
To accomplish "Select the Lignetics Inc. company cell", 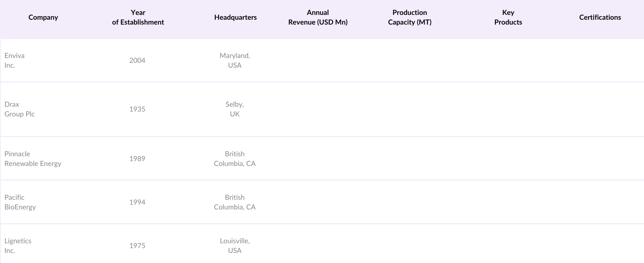I will coord(18,246).
